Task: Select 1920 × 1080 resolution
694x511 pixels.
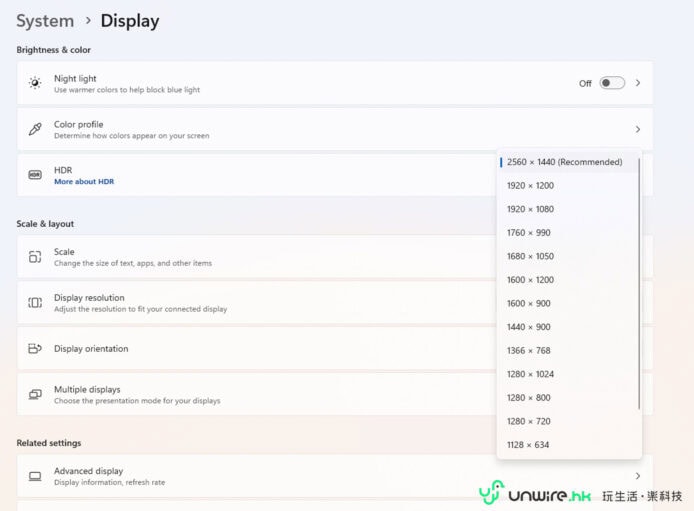Action: coord(530,209)
